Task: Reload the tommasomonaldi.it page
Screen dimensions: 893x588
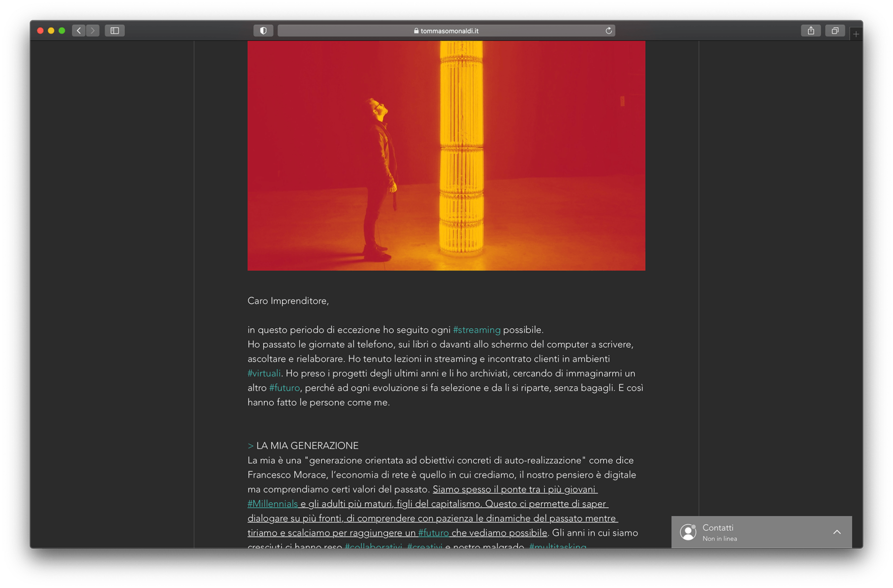Action: pos(608,31)
